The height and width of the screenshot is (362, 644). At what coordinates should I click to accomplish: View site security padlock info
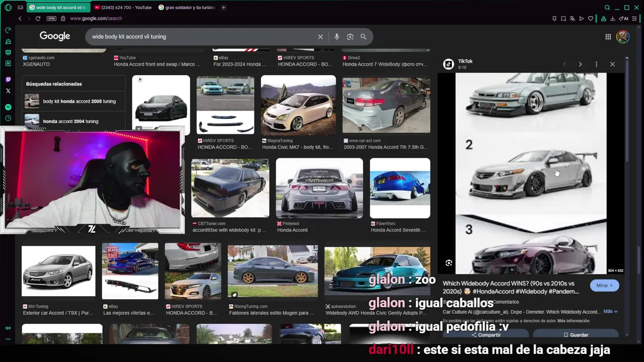coord(63,19)
